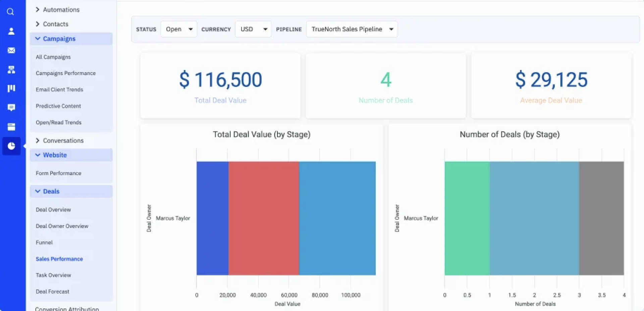Select the Reports pie chart icon

[x=11, y=146]
